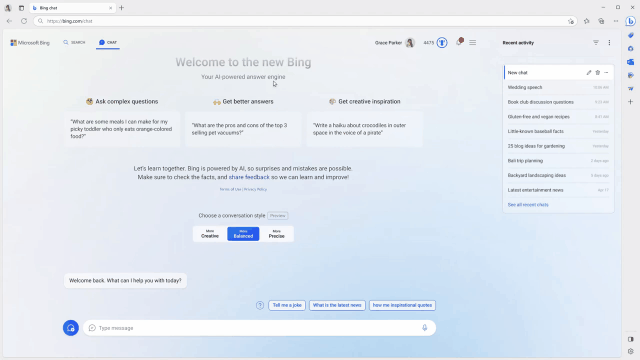Open Wedding speech chat
Image resolution: width=640 pixels, height=360 pixels.
point(558,87)
